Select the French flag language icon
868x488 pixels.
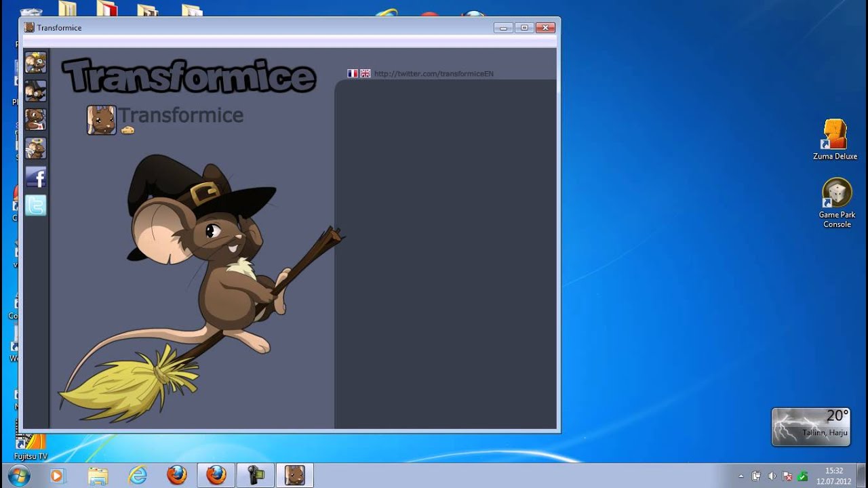[x=353, y=73]
